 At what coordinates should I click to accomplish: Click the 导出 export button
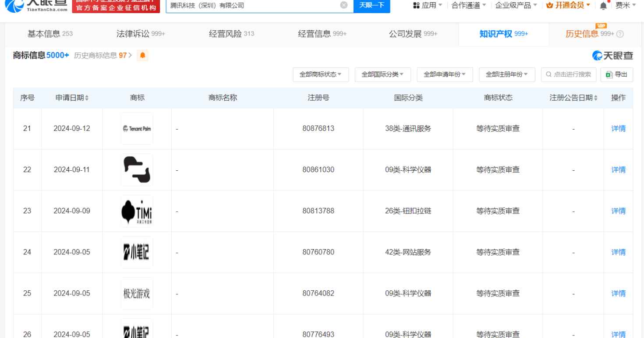tap(616, 74)
